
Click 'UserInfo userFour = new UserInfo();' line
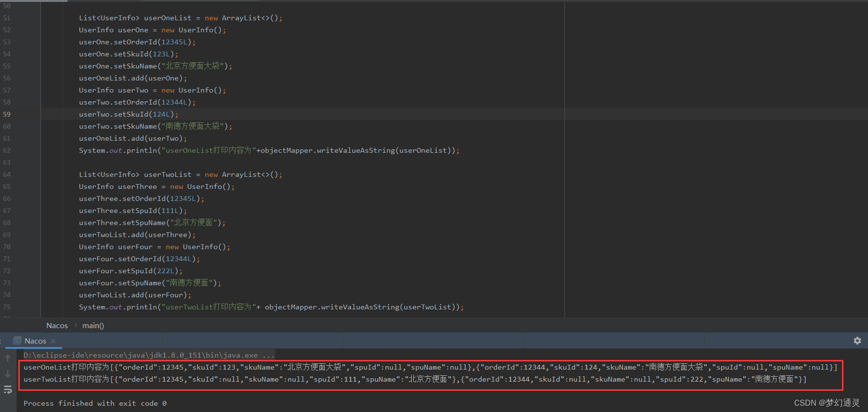[155, 247]
